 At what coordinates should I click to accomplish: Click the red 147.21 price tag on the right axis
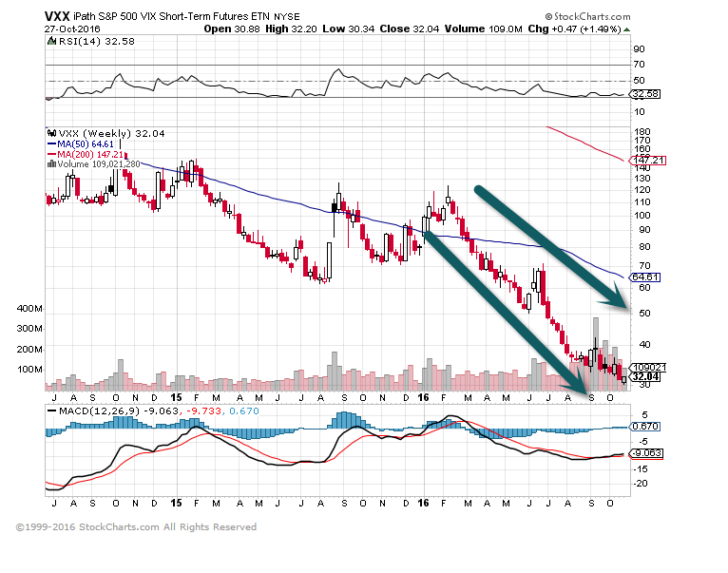(x=648, y=161)
